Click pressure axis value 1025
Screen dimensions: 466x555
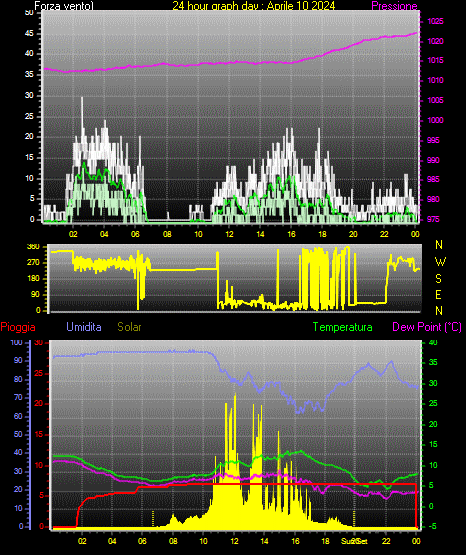point(435,21)
